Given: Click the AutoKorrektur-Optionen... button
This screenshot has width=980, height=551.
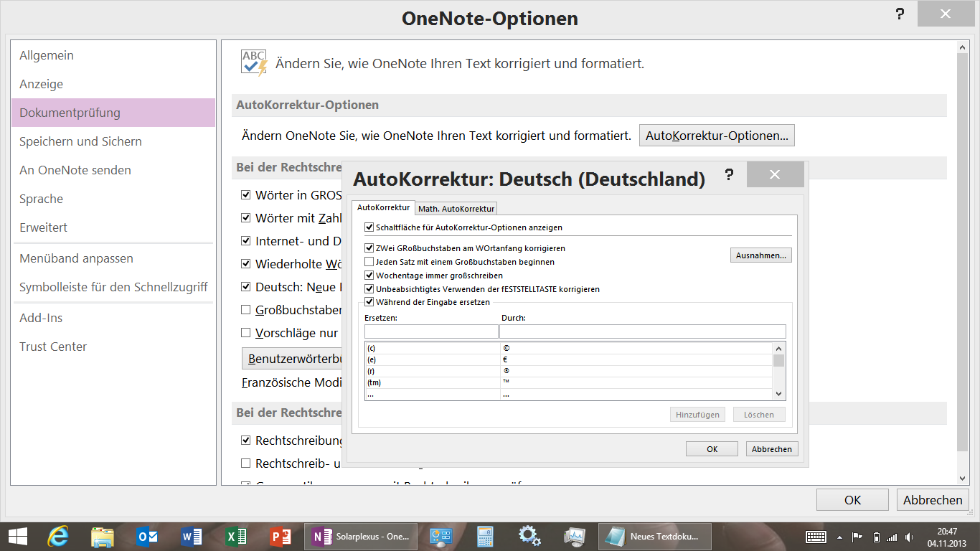Looking at the screenshot, I should point(717,136).
